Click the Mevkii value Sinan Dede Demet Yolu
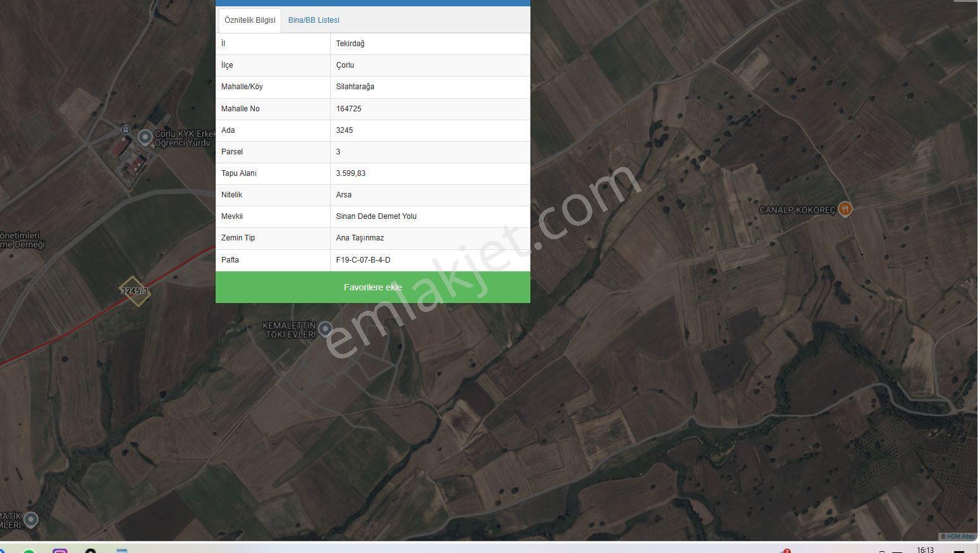This screenshot has height=553, width=980. [x=376, y=216]
